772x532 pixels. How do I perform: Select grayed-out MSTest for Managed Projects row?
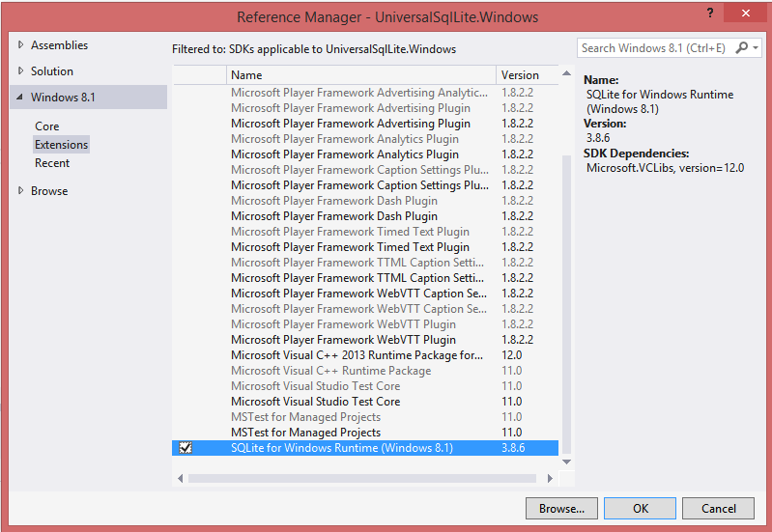365,417
